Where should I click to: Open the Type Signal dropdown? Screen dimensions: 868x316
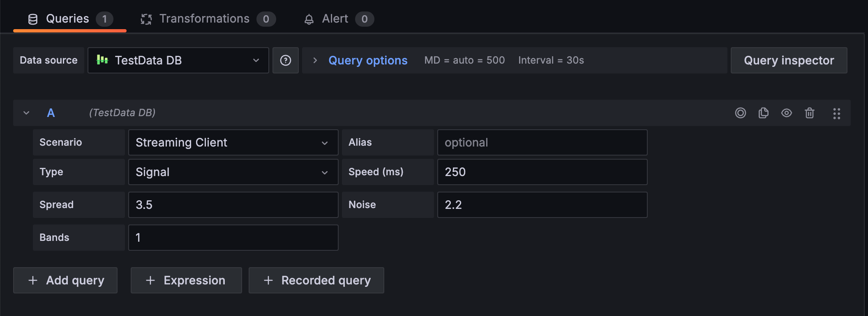coord(233,172)
